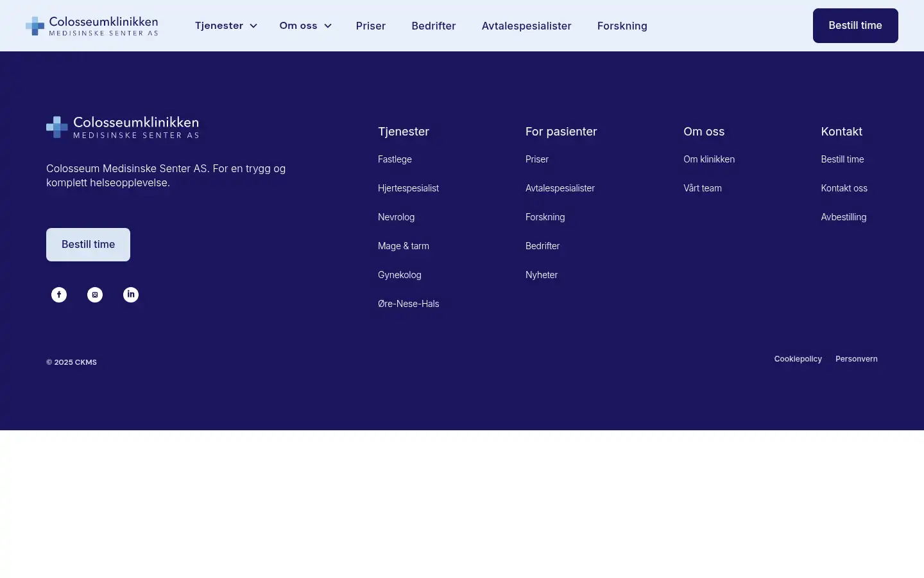Click the Tjenester footer column heading

404,132
